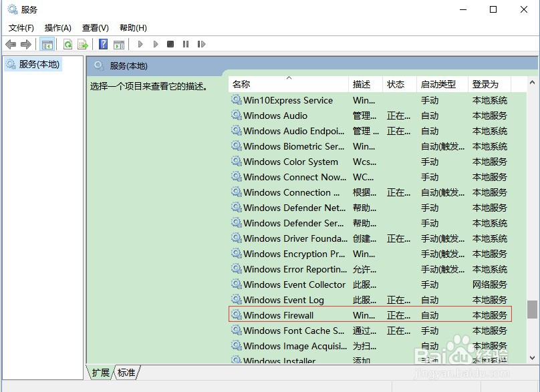Select the Windows Encryption Pr... service name

[294, 254]
